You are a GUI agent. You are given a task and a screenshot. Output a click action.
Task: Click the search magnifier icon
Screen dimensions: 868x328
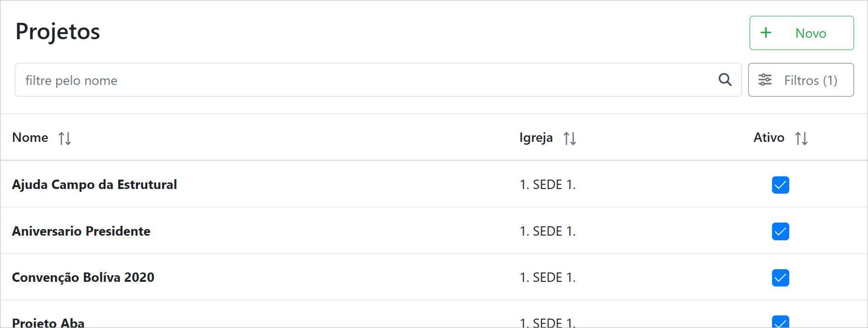[x=725, y=80]
